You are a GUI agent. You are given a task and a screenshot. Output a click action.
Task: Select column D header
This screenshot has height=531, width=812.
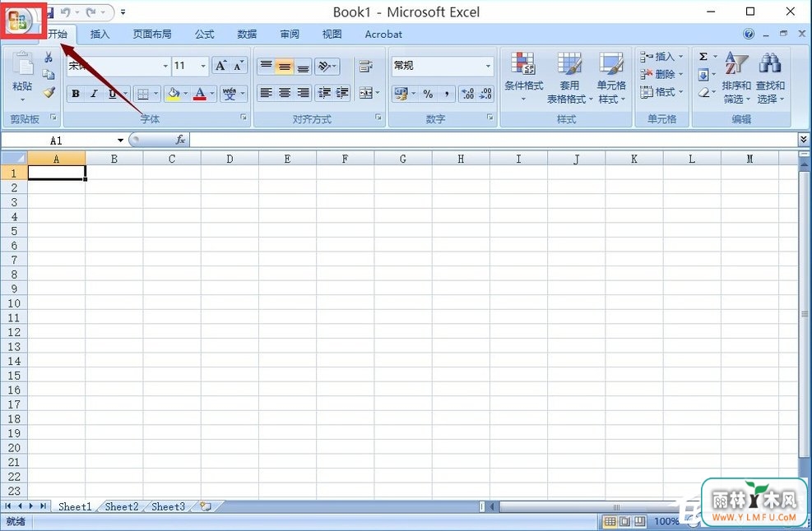[x=230, y=159]
